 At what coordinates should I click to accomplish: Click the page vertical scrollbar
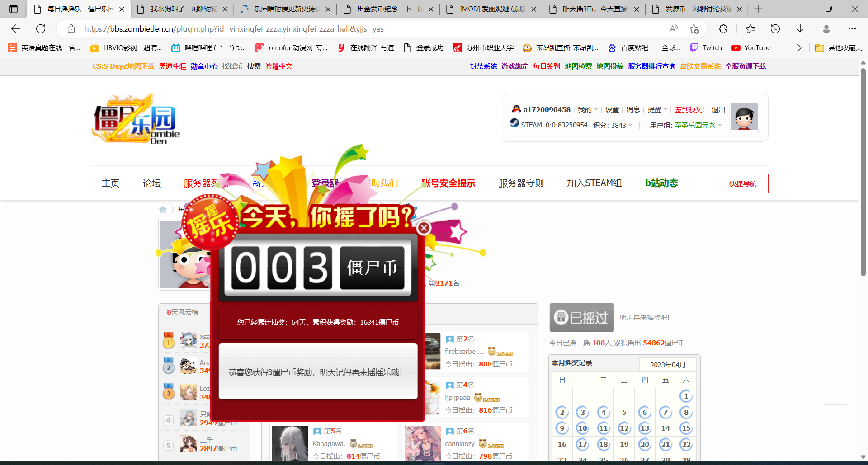click(x=863, y=172)
